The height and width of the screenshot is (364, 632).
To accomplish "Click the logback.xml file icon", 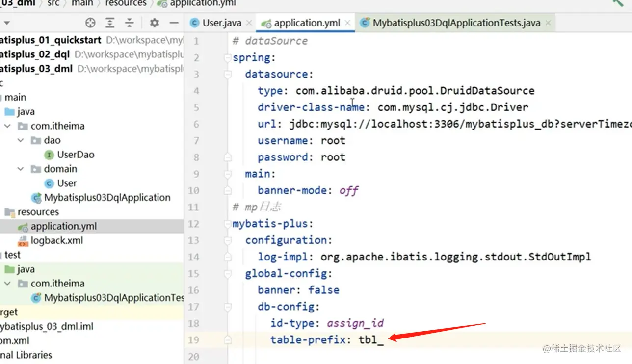I will click(23, 241).
